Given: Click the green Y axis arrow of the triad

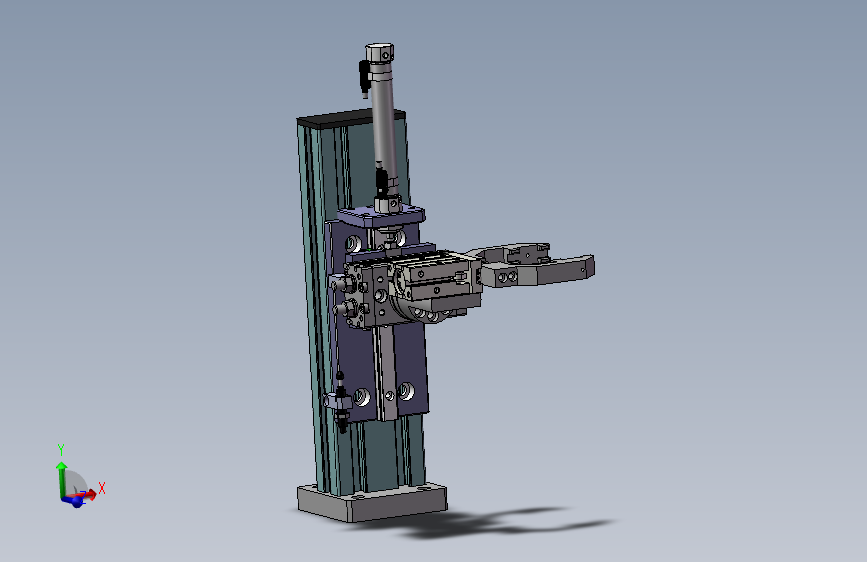Looking at the screenshot, I should (61, 479).
